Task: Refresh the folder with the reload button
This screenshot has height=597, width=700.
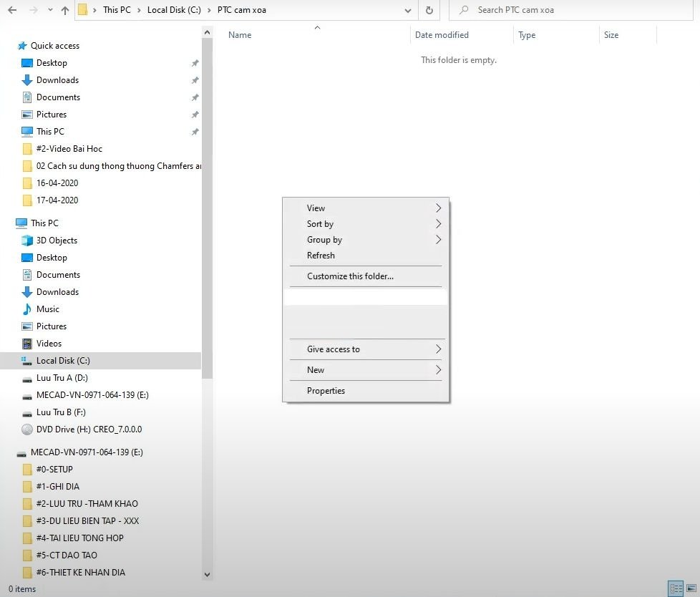Action: tap(429, 10)
